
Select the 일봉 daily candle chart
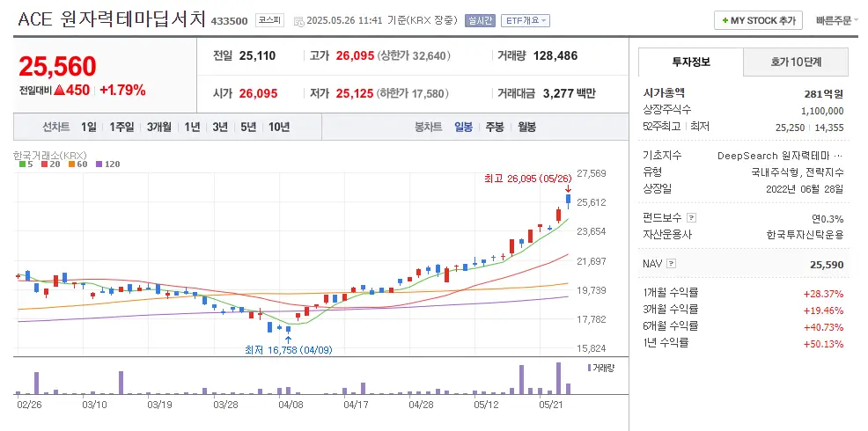[463, 127]
